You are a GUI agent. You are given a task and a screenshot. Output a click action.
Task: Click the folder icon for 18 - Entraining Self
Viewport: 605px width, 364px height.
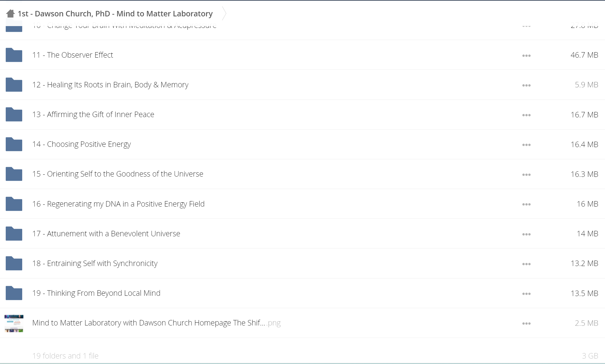click(x=14, y=263)
